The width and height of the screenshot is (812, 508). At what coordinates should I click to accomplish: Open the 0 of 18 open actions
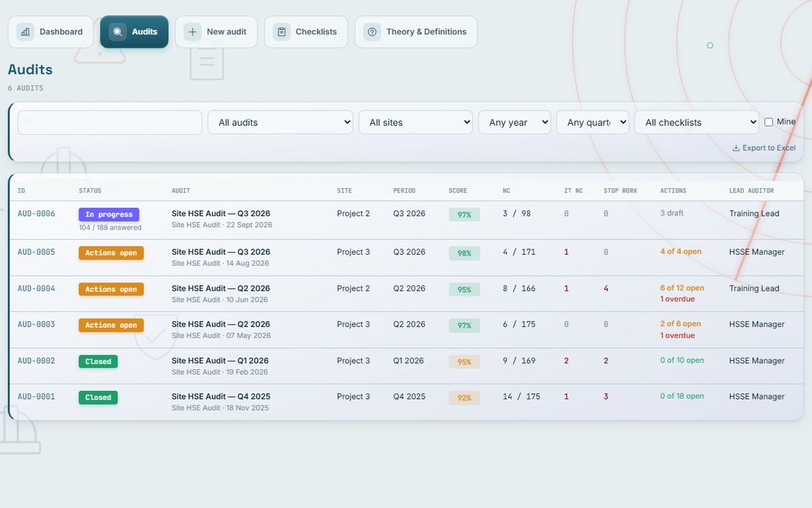click(682, 396)
